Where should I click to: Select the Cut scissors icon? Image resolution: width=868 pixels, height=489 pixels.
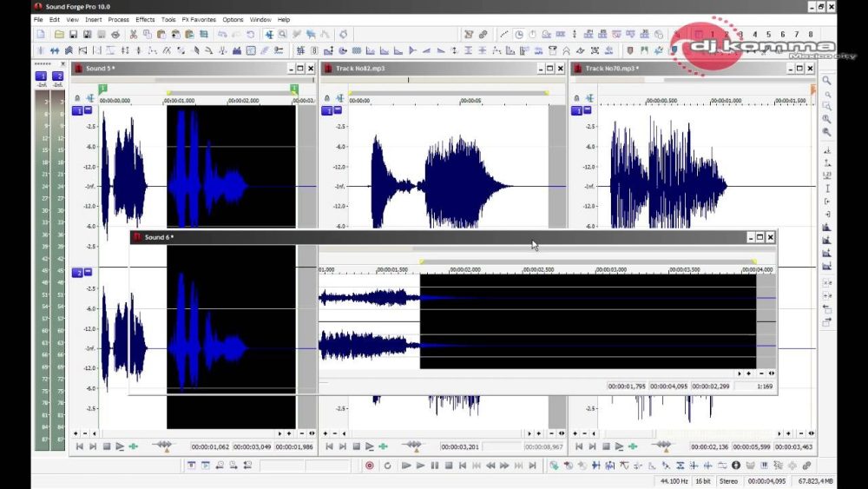(x=134, y=35)
